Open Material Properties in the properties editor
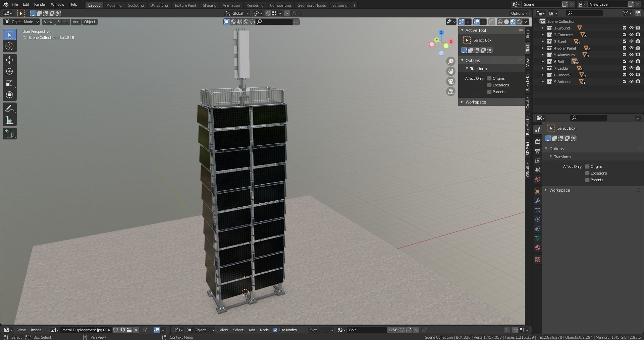The image size is (644, 340). [x=538, y=248]
